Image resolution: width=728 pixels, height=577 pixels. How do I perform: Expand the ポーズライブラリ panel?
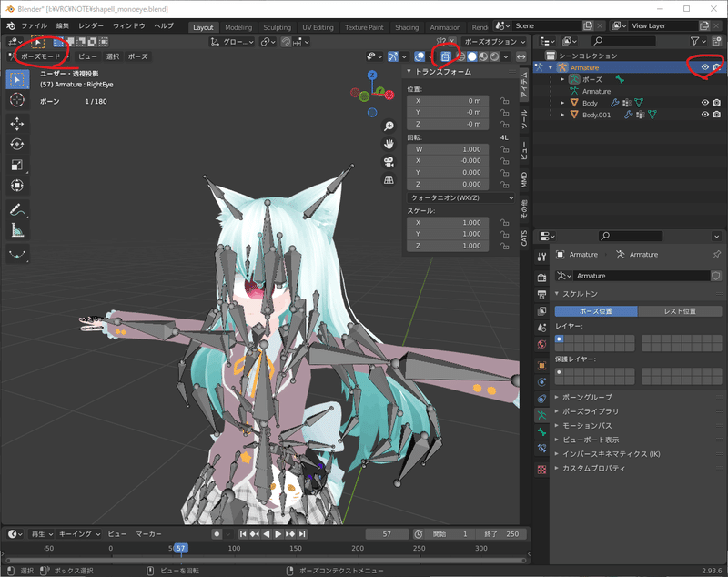[x=590, y=411]
